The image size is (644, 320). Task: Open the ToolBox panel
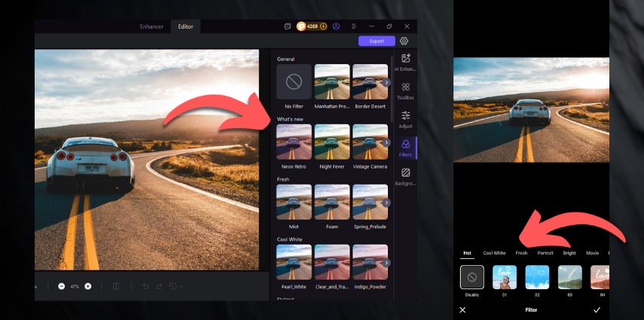[406, 90]
